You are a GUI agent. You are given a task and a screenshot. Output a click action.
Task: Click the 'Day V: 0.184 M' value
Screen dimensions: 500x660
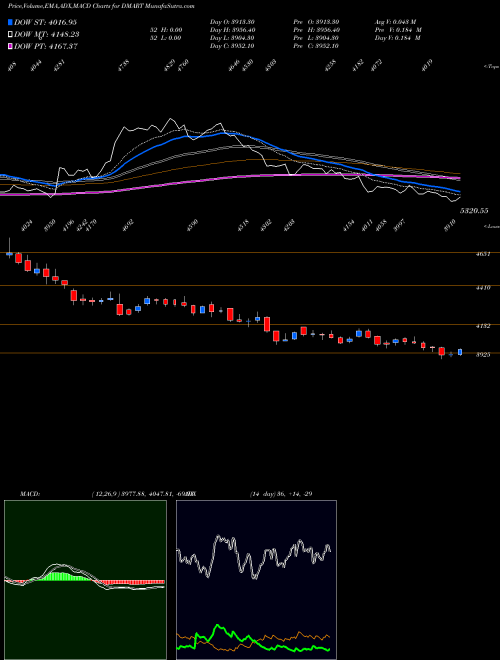click(398, 38)
